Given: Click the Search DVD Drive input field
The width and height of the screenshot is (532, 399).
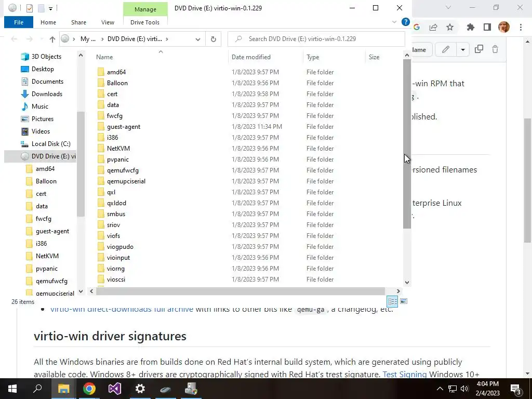Looking at the screenshot, I should point(316,39).
